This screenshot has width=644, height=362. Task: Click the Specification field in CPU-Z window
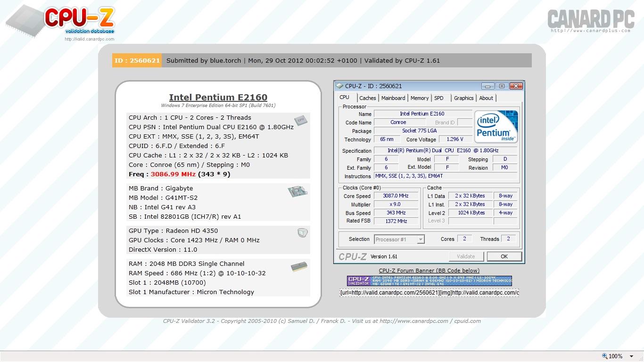coord(446,151)
